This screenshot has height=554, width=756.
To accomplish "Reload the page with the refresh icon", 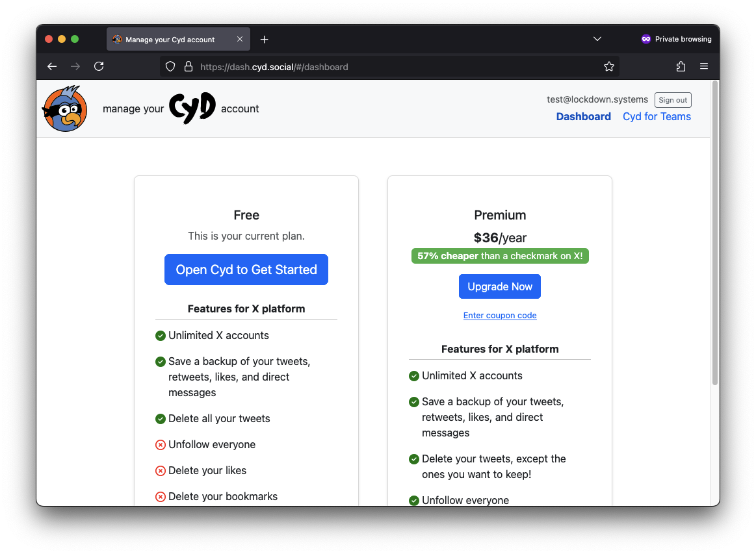I will point(99,66).
